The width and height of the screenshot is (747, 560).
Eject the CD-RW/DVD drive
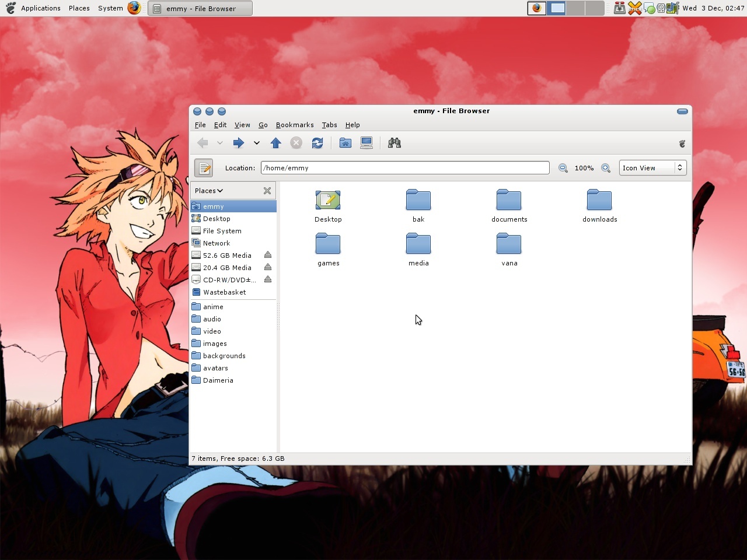coord(268,280)
